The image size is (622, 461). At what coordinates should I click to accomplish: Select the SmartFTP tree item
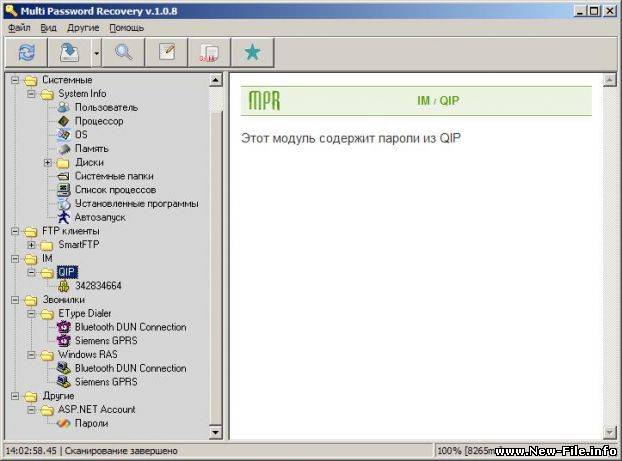click(x=79, y=245)
